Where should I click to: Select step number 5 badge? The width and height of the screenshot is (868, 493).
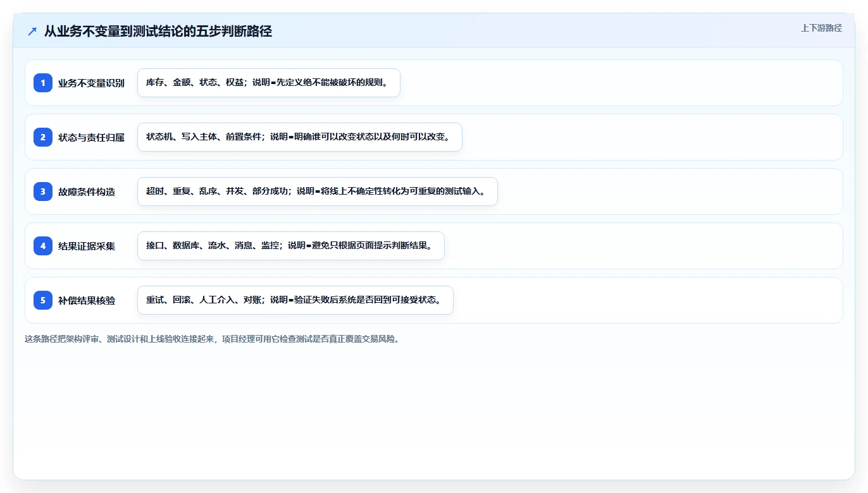click(43, 300)
